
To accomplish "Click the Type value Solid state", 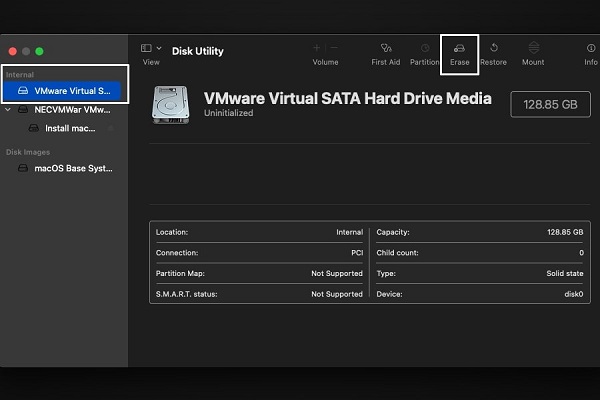I will tap(565, 274).
